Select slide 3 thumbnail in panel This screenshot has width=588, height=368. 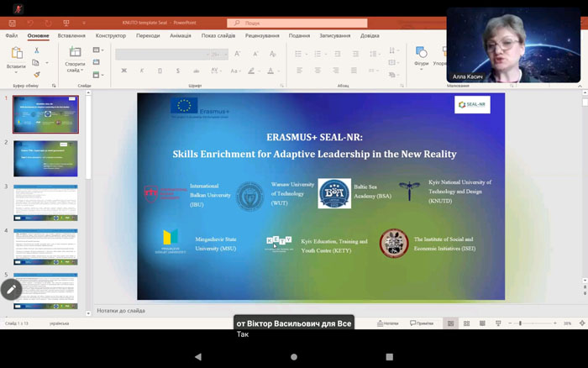tap(45, 202)
